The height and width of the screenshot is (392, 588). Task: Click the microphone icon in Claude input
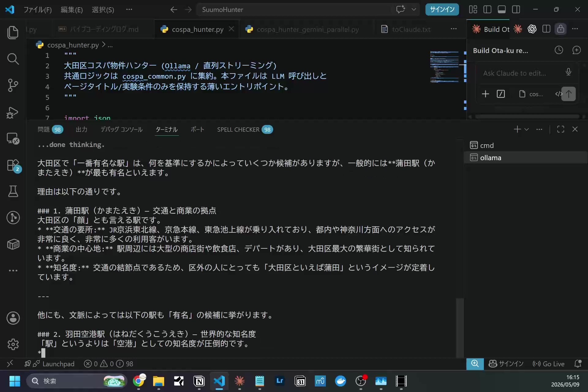[x=568, y=72]
